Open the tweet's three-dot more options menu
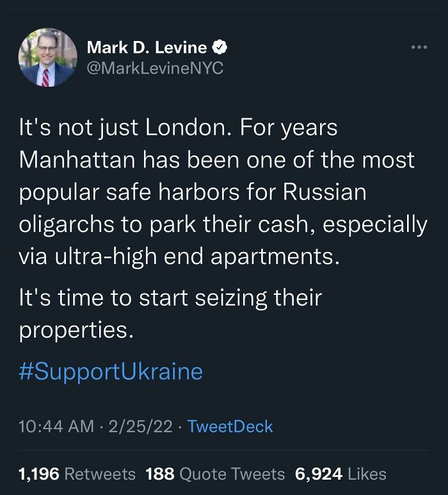This screenshot has width=448, height=495. (x=418, y=47)
